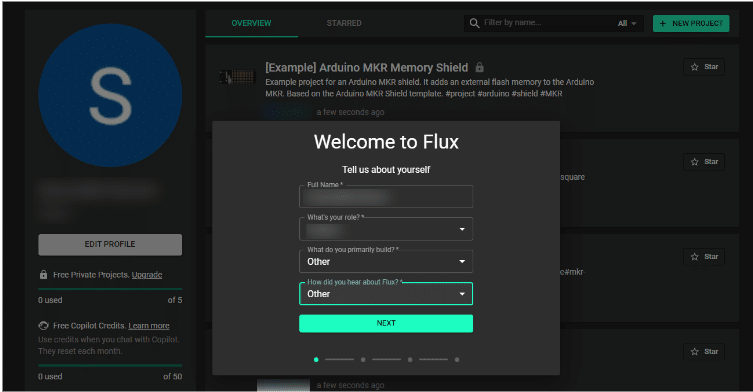
Task: Click the #arduino tag in the project description
Action: 493,94
